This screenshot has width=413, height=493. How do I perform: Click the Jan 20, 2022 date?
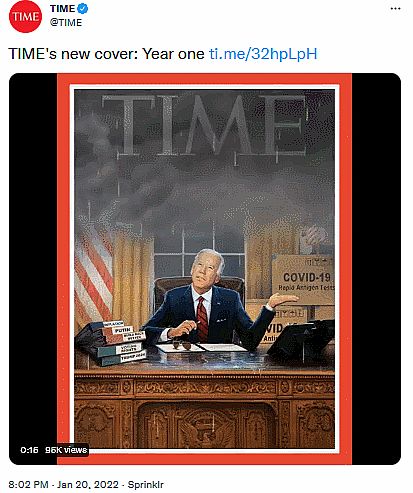88,484
